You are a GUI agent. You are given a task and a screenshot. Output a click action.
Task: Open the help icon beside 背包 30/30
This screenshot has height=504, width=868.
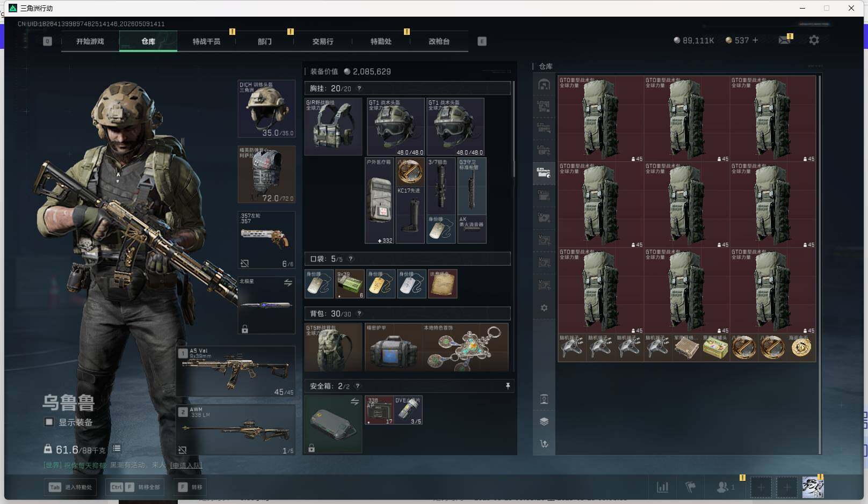click(359, 313)
